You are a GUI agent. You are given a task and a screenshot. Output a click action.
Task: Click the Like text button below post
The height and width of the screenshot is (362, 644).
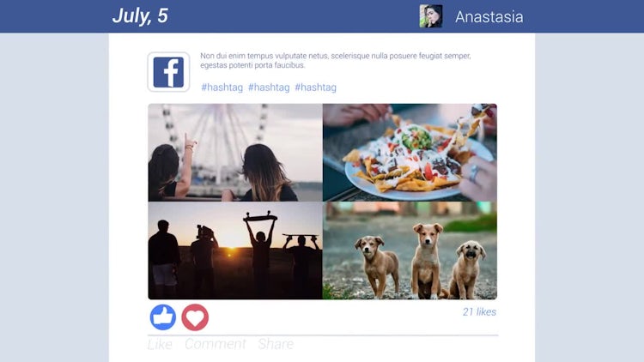(160, 344)
